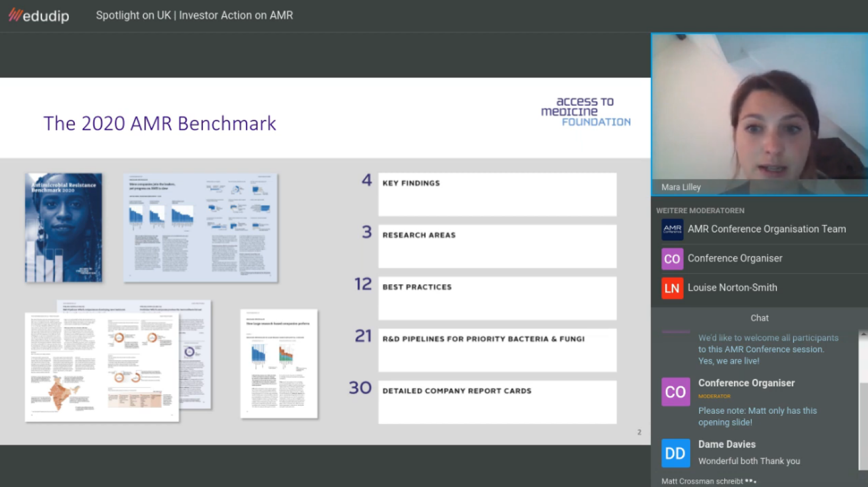This screenshot has height=487, width=868.
Task: Click the purple CO moderator avatar
Action: tap(672, 259)
